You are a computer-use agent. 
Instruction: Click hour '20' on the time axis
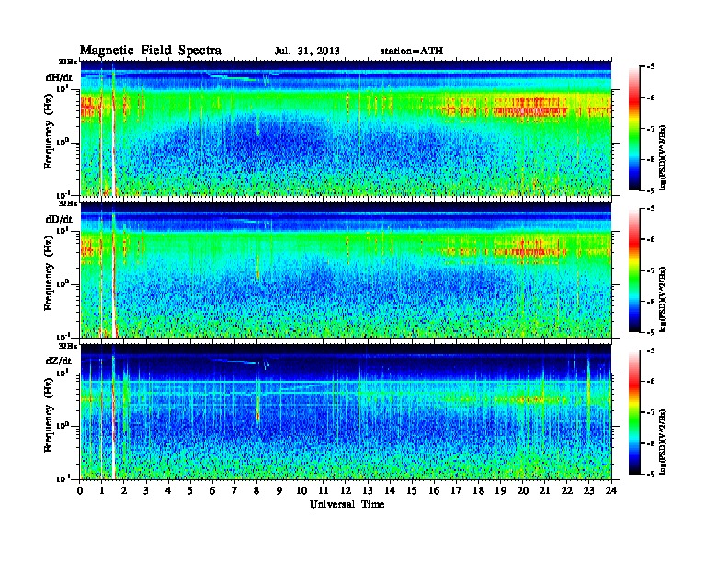pyautogui.click(x=523, y=490)
